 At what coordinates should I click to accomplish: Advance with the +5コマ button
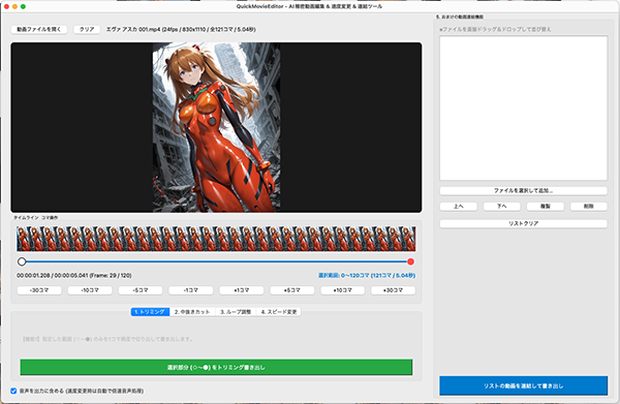click(292, 290)
